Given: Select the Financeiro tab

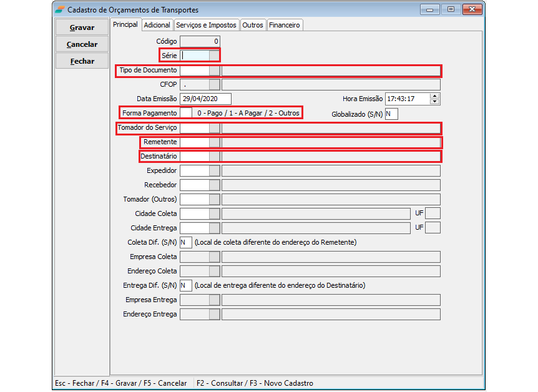Looking at the screenshot, I should pyautogui.click(x=285, y=25).
